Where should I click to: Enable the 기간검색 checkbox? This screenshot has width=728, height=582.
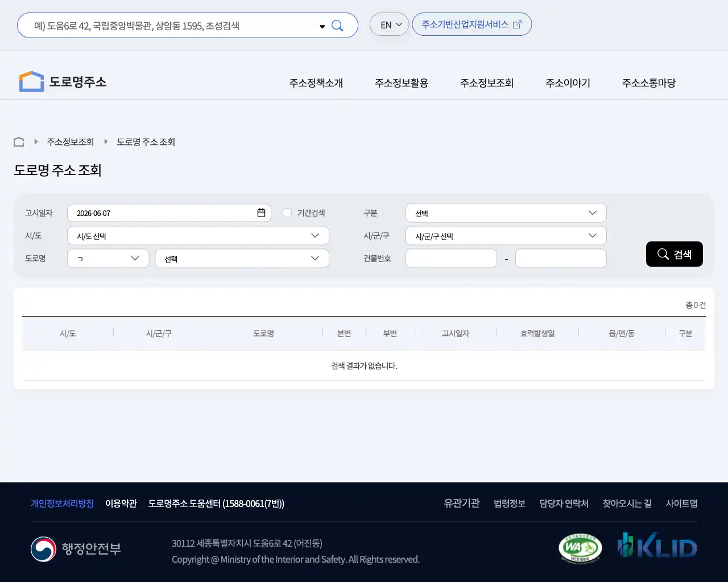point(287,213)
